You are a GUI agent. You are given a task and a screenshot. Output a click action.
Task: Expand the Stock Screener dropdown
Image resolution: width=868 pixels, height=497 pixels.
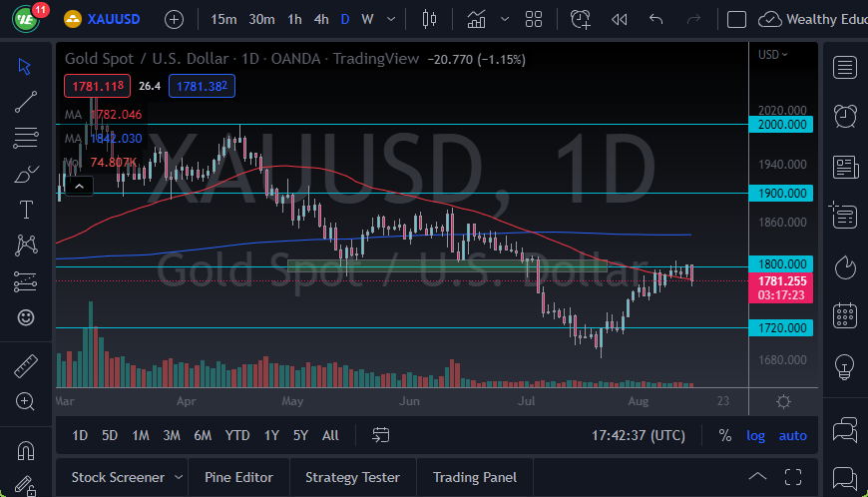click(179, 477)
